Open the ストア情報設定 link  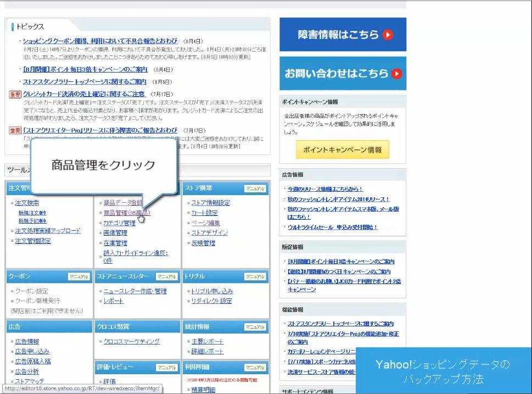click(211, 203)
